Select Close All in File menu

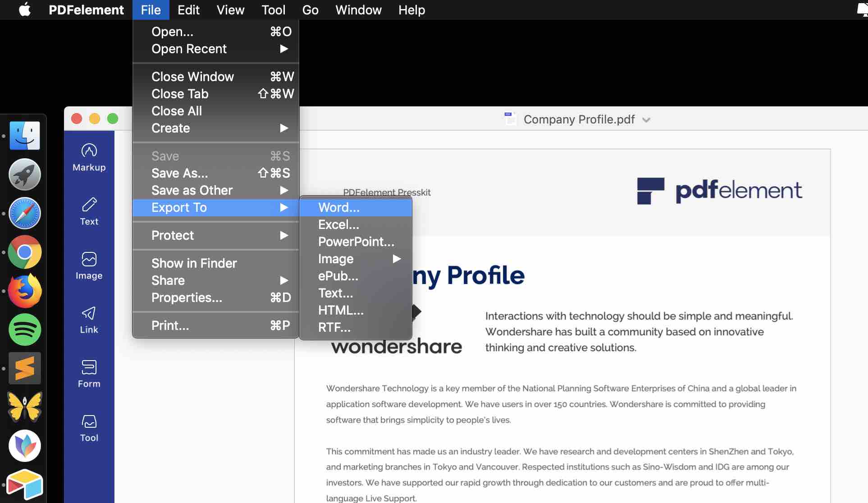tap(216, 111)
